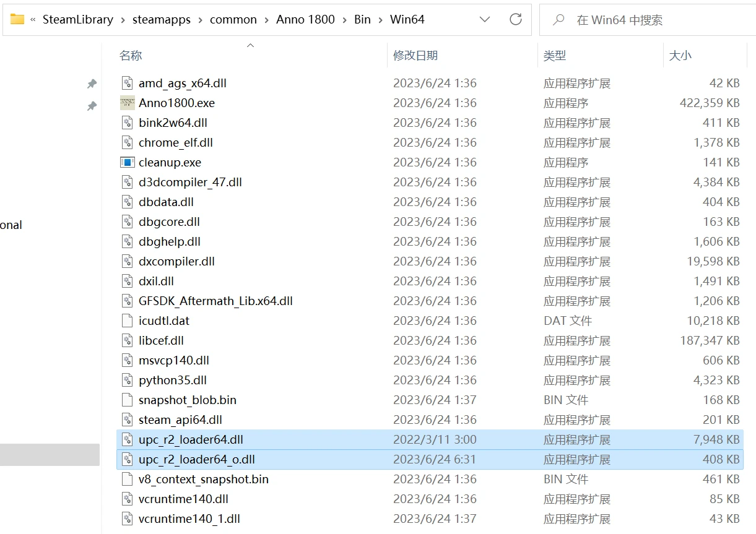Expand the arrow after Anno 1800 in path
Screen dimensions: 756x534
point(344,20)
